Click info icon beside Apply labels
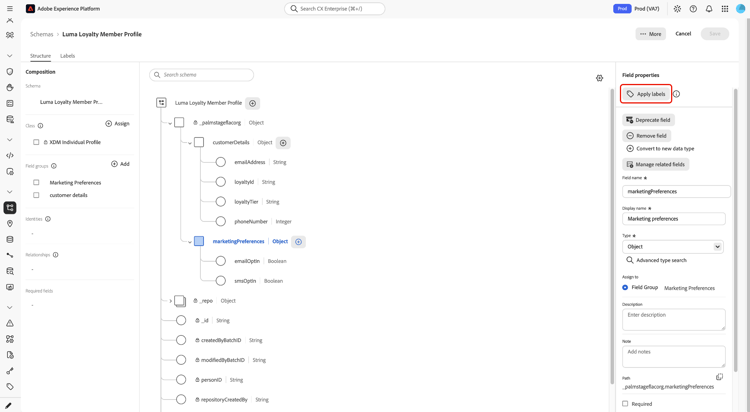The width and height of the screenshot is (750, 412). tap(676, 94)
